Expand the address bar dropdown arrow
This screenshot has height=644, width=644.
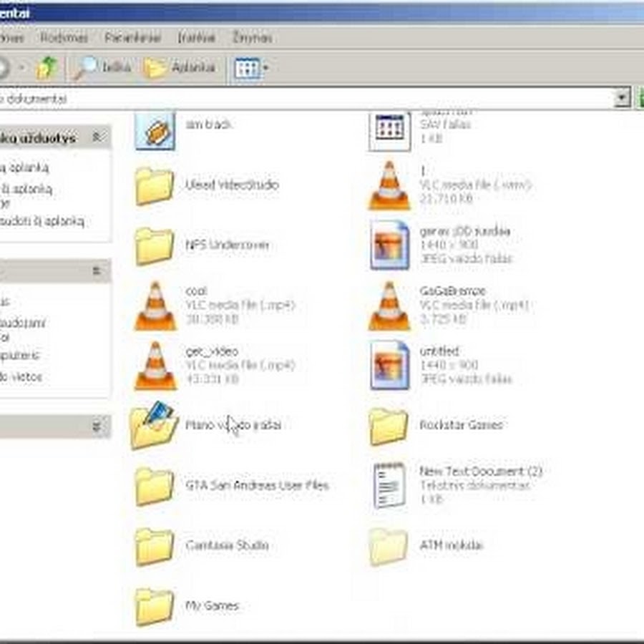pos(622,98)
